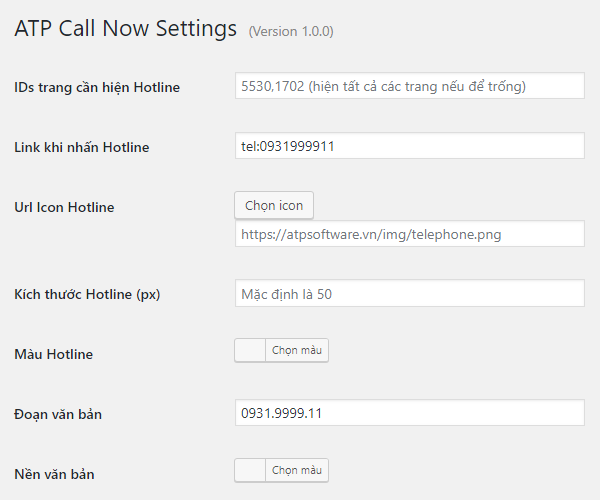
Task: Select the Url Icon Hotline label
Action: tap(64, 207)
